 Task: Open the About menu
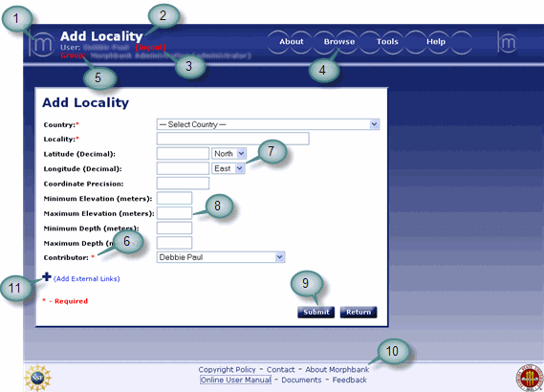click(x=292, y=42)
